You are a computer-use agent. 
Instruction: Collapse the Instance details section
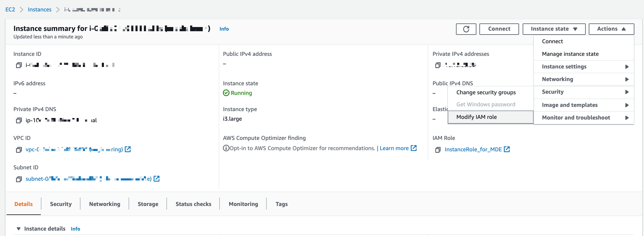19,229
